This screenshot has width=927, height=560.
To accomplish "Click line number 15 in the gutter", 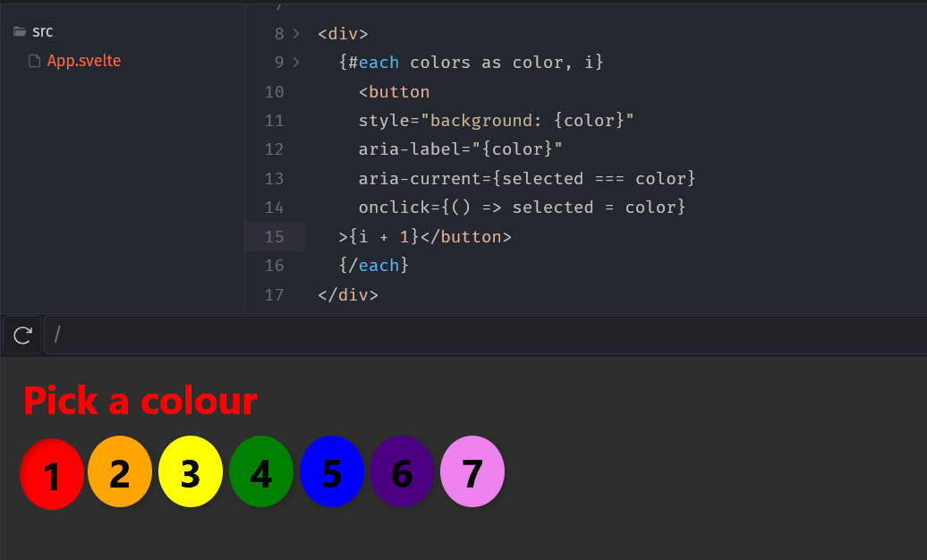I will pyautogui.click(x=274, y=236).
